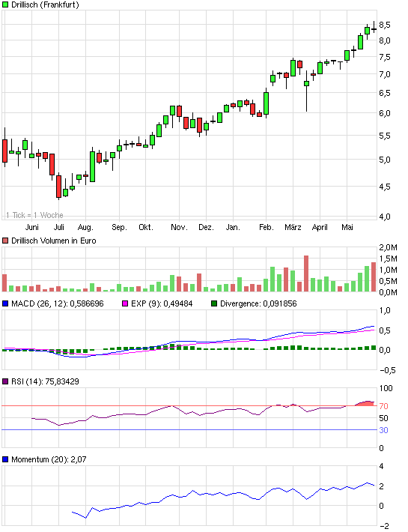Click the purple RSI (14) legend square
The height and width of the screenshot is (532, 408).
5,381
